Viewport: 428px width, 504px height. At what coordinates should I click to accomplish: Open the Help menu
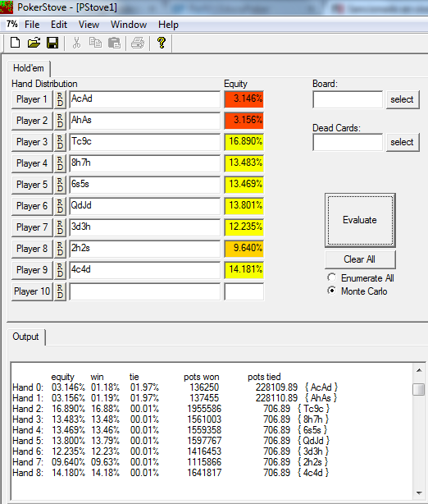click(168, 25)
